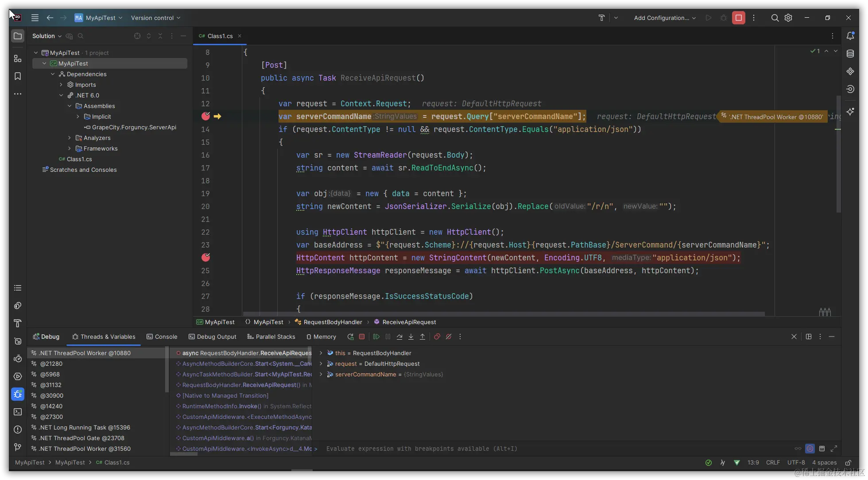The width and height of the screenshot is (868, 480).
Task: Resume program in debug toolbar
Action: coord(376,337)
